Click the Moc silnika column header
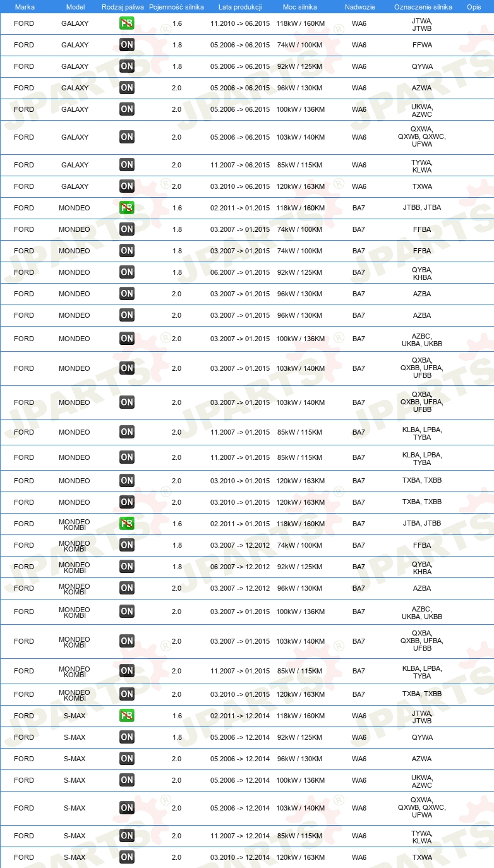The width and height of the screenshot is (494, 868). coord(300,7)
